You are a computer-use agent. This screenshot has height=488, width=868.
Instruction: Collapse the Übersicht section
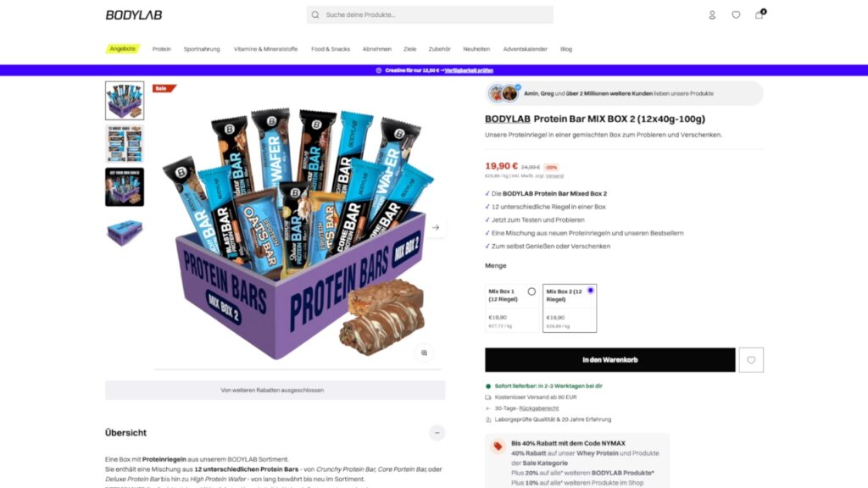point(437,433)
